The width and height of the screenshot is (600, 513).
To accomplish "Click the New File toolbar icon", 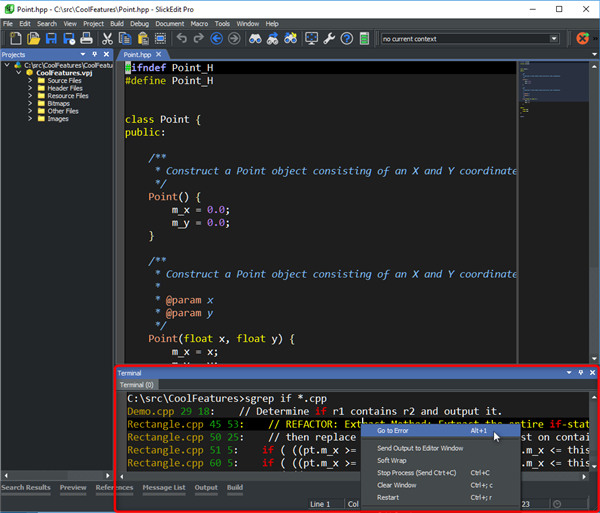I will (x=15, y=39).
